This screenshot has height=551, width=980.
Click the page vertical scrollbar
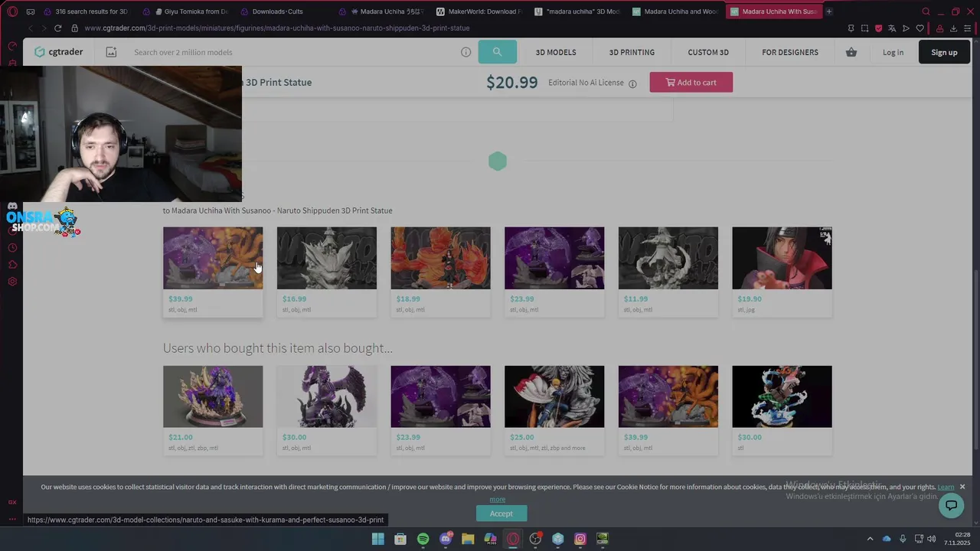click(975, 360)
